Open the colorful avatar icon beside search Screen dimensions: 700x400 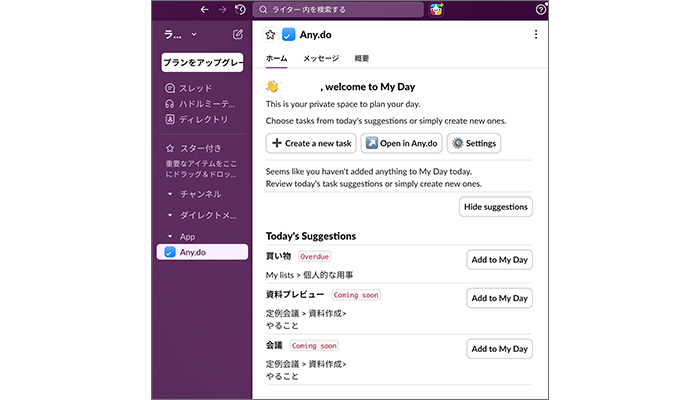pos(436,9)
